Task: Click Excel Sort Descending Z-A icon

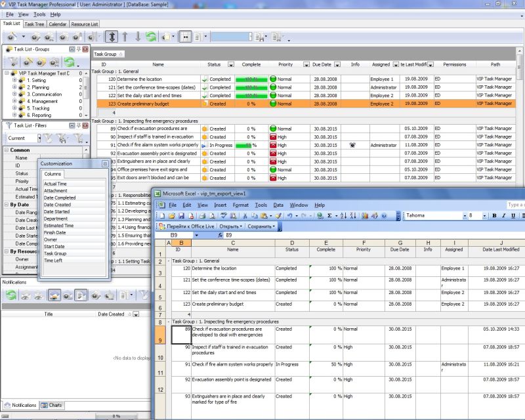Action: (x=353, y=216)
